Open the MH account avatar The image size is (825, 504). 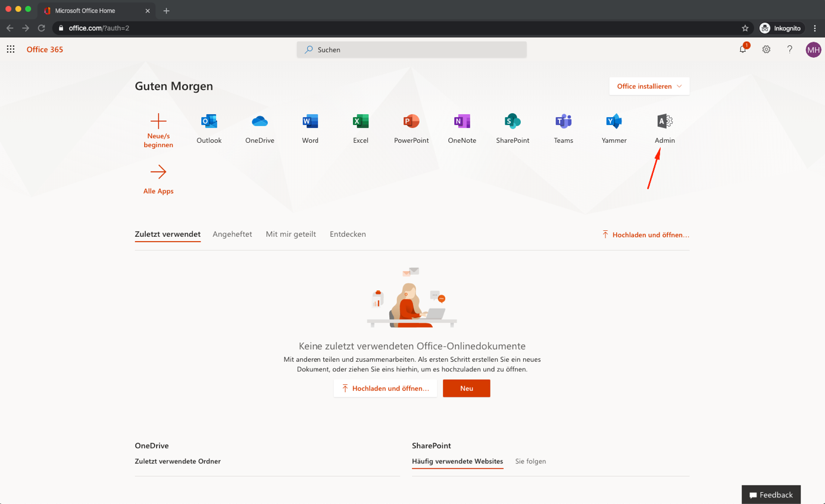814,50
